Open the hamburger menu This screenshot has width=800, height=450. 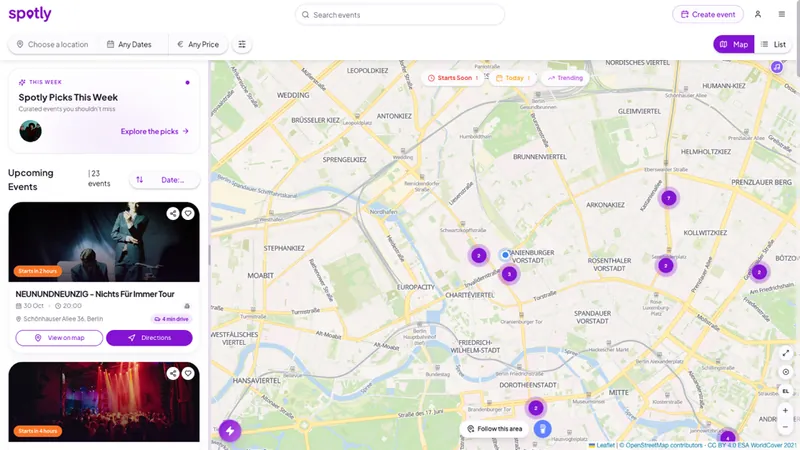tap(782, 14)
